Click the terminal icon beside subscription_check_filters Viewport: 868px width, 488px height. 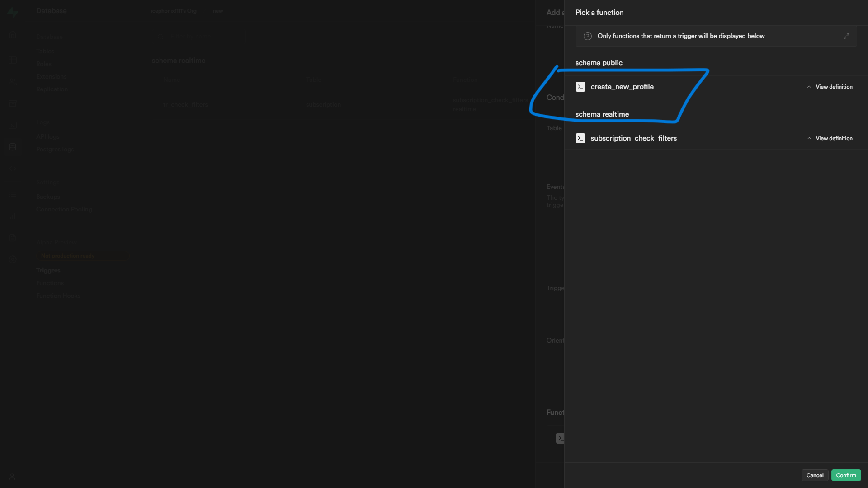tap(580, 138)
